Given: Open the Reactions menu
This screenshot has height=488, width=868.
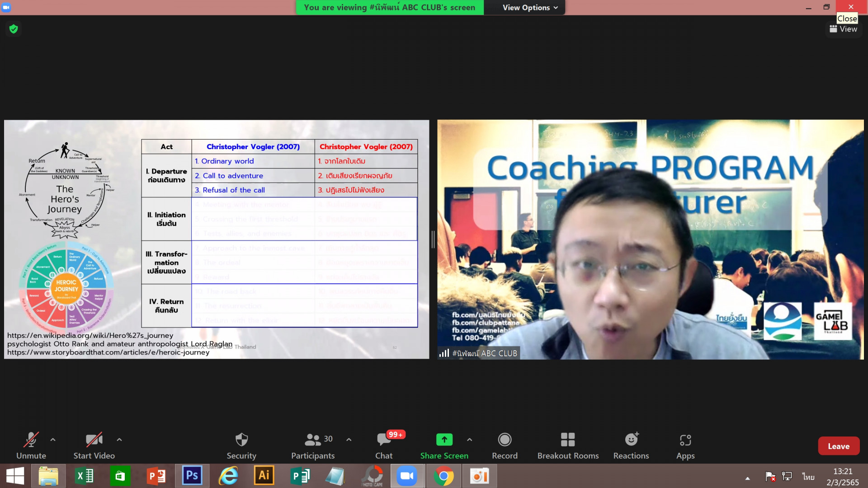Looking at the screenshot, I should [x=631, y=446].
